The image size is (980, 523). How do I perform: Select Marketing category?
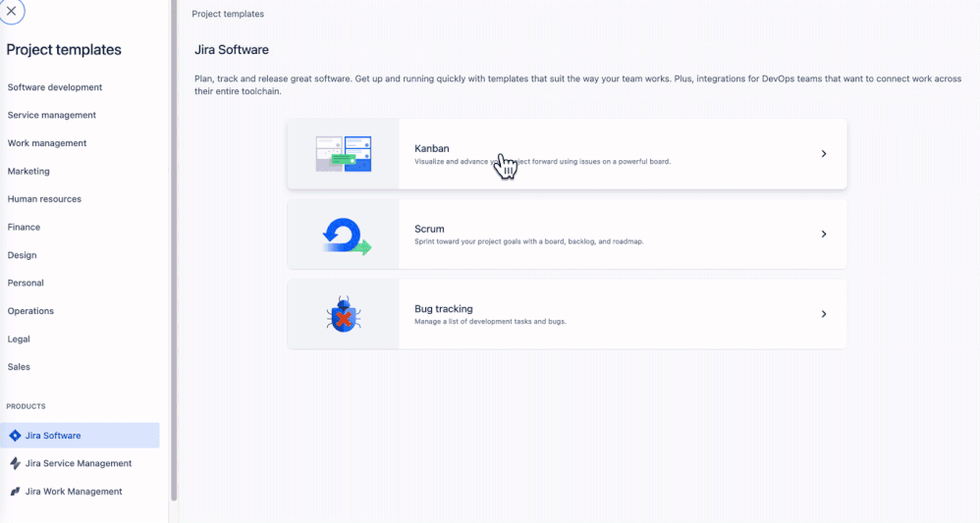point(28,171)
